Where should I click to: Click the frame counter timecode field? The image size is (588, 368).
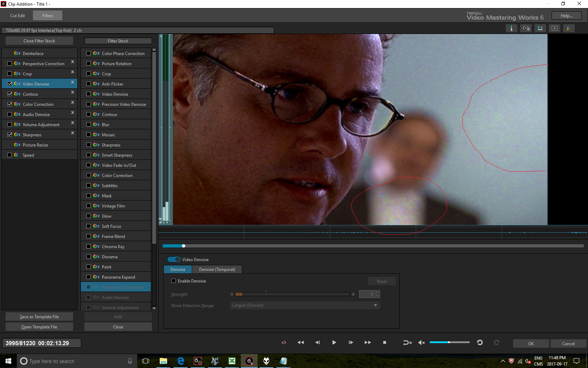(x=42, y=343)
